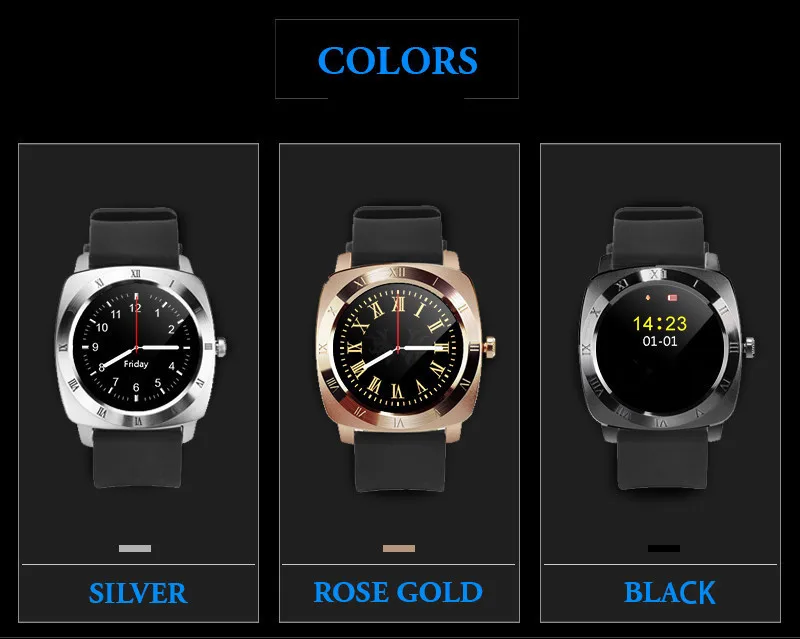The width and height of the screenshot is (800, 639).
Task: Open the silver watch image
Action: click(x=138, y=347)
